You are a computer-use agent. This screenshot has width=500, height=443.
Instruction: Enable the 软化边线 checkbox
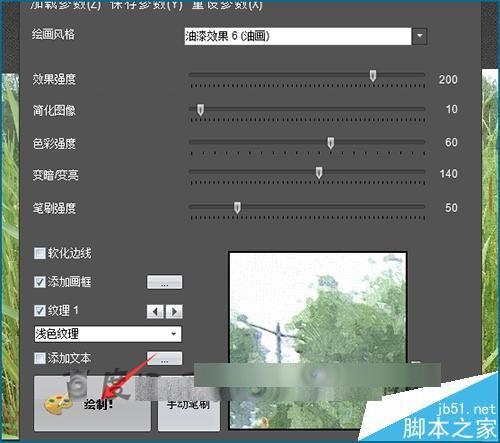[x=40, y=253]
